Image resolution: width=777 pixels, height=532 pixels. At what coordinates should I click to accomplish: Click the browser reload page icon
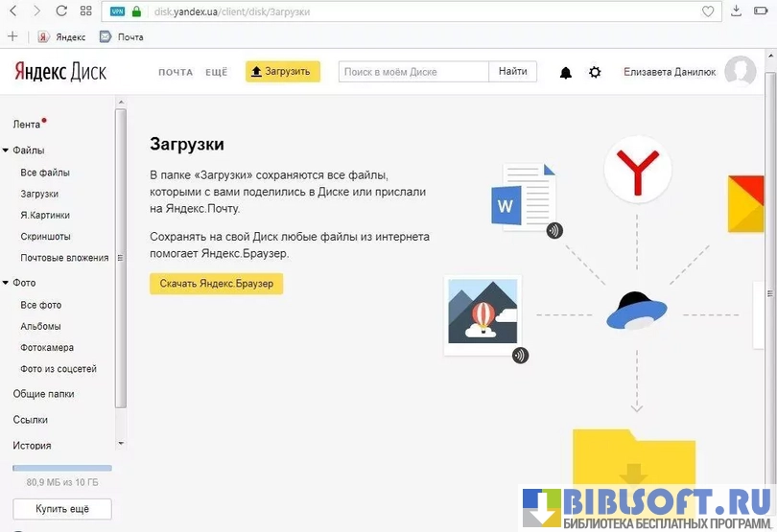(61, 12)
